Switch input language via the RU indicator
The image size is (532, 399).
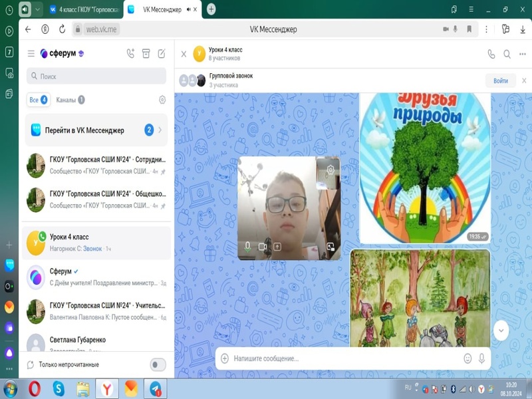[x=408, y=387]
